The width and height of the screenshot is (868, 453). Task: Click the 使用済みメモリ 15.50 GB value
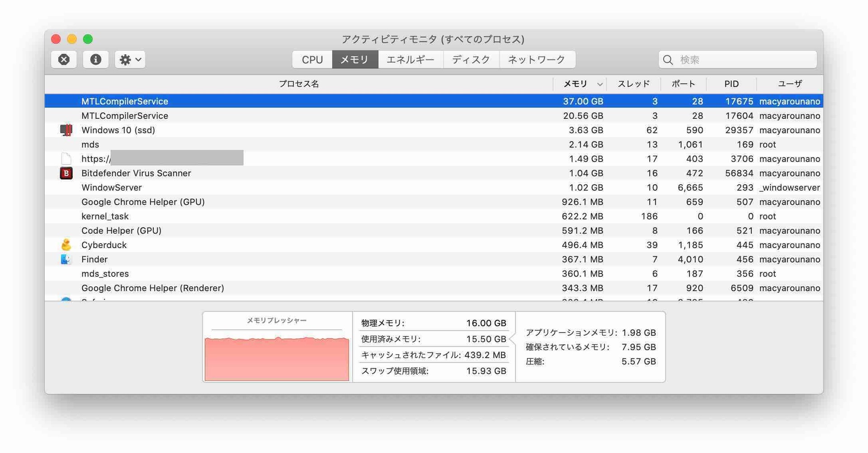point(486,339)
